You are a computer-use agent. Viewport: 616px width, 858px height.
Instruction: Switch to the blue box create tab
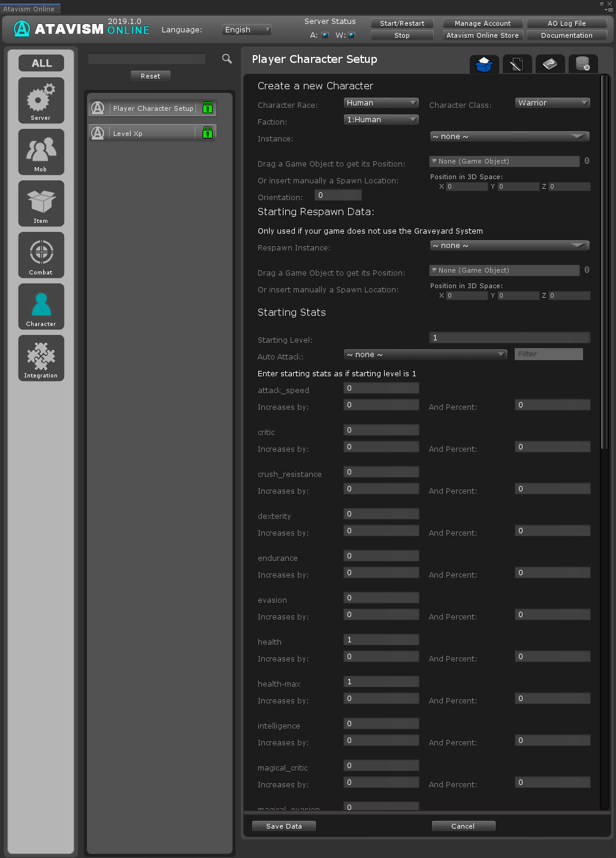(x=484, y=64)
